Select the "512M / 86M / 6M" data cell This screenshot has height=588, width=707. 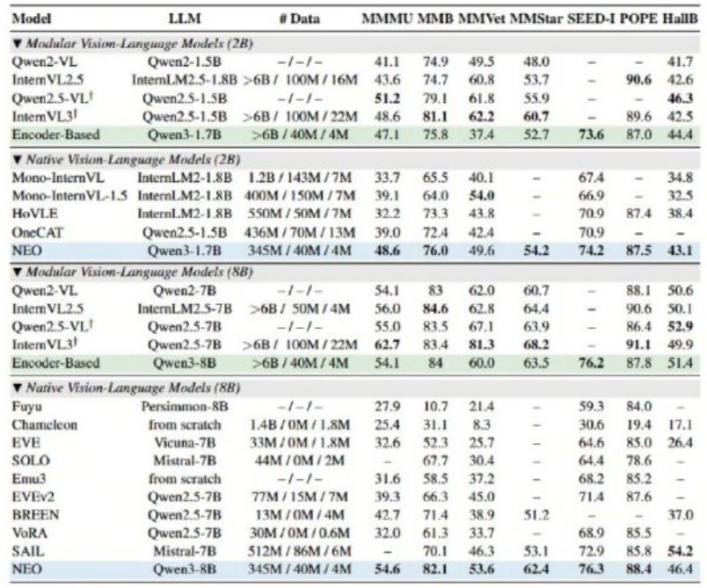299,551
